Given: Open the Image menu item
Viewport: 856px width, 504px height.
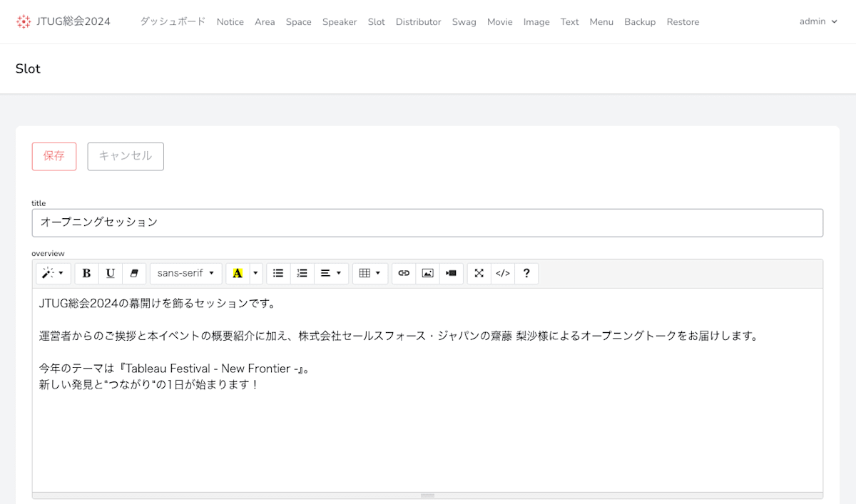Looking at the screenshot, I should 536,21.
